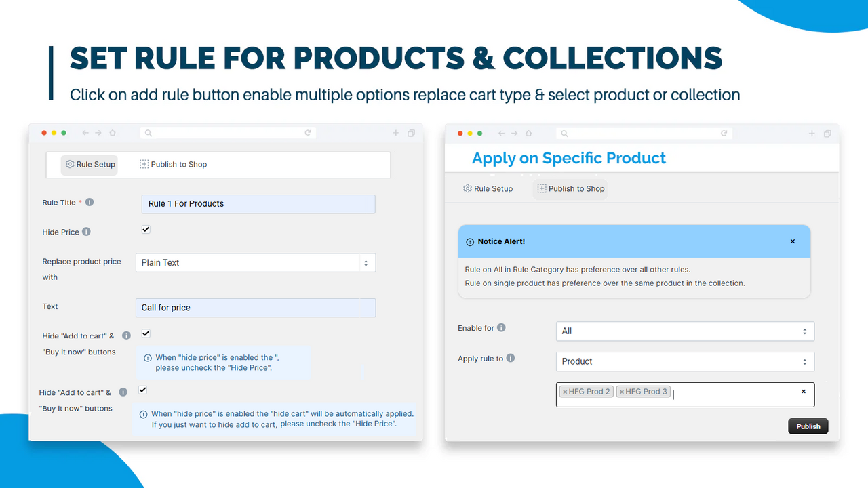The height and width of the screenshot is (488, 868).
Task: Open the Enable for dropdown showing All
Action: tap(684, 331)
